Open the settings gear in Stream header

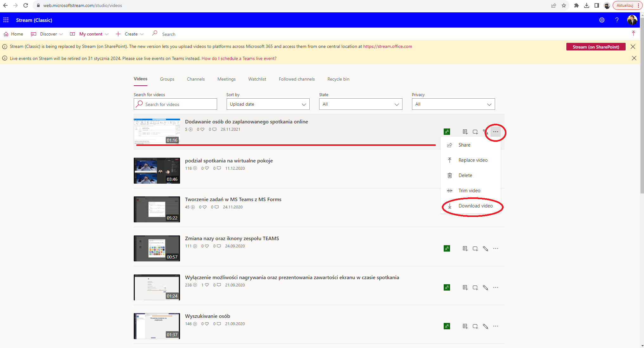[x=602, y=20]
